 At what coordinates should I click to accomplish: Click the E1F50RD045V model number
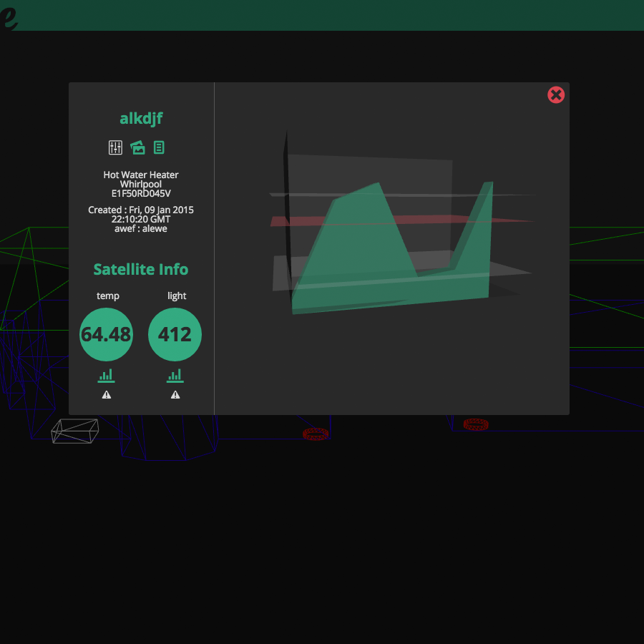pyautogui.click(x=141, y=193)
